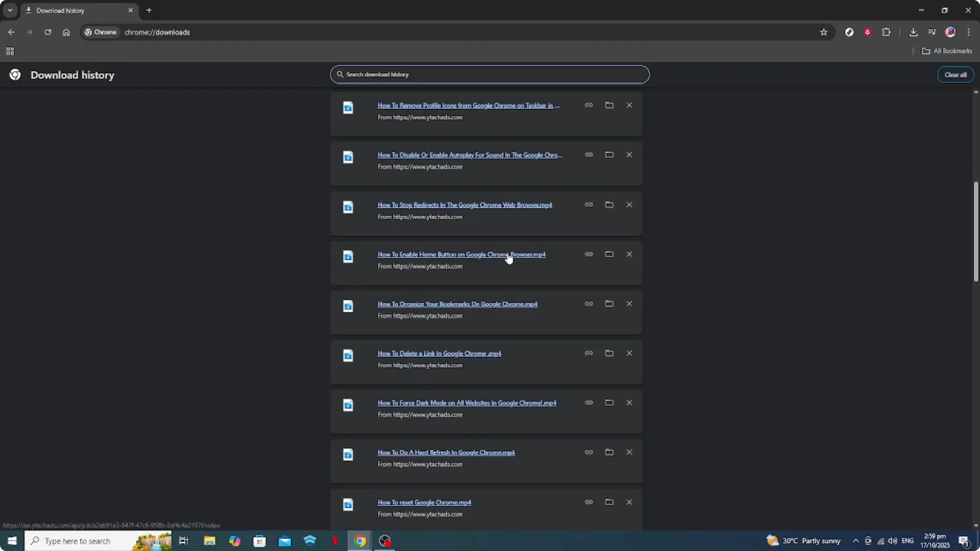Open the browser profile avatar
The image size is (980, 551).
[950, 32]
